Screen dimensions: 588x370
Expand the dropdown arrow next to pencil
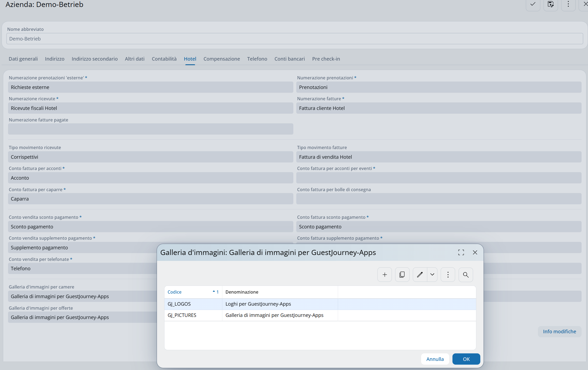pos(432,275)
